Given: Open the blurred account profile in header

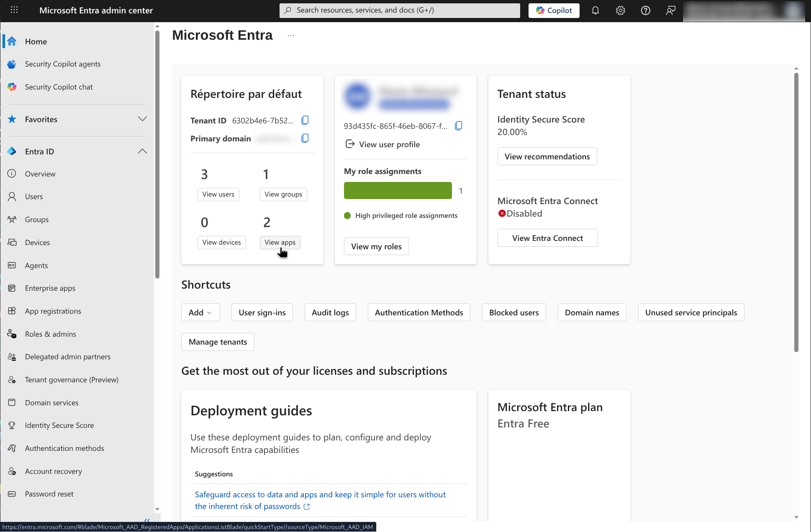Looking at the screenshot, I should (x=743, y=10).
